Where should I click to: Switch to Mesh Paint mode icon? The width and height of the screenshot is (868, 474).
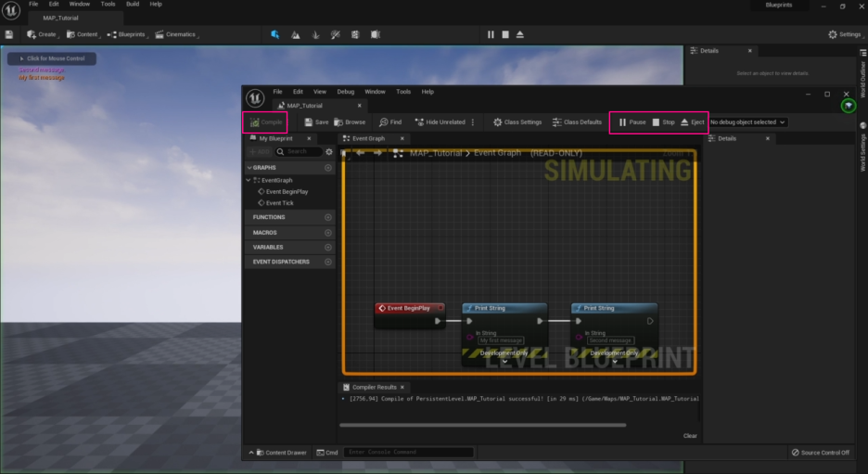336,34
